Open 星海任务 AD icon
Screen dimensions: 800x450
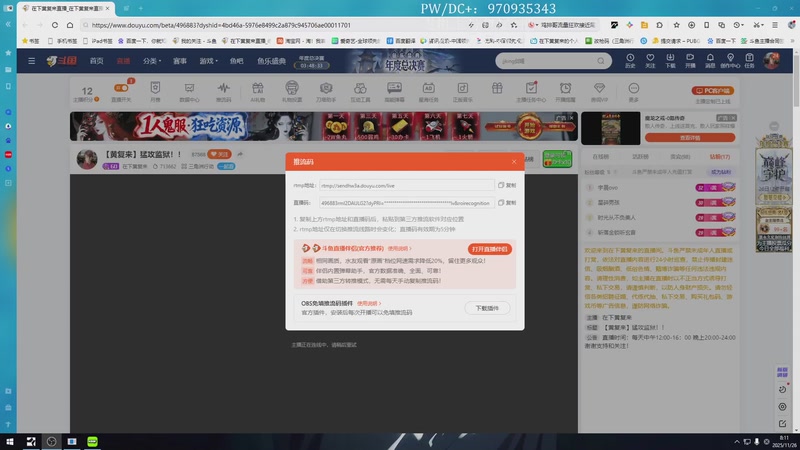(429, 91)
